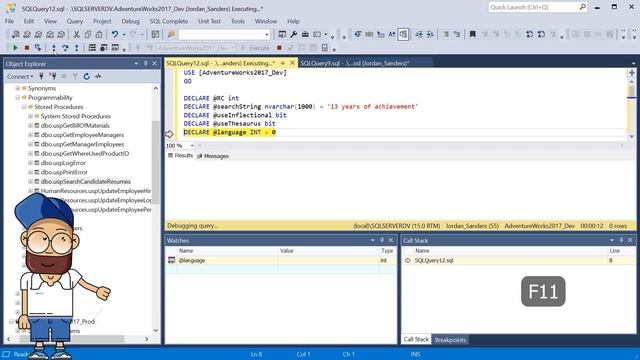Select dbo.uspLogError procedure

pos(63,163)
